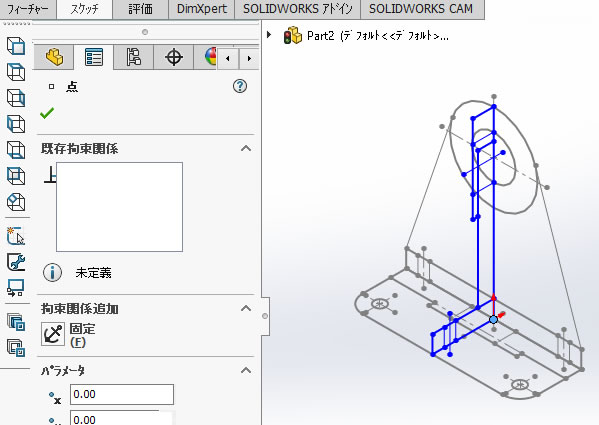Open the SOLIDWORKS CAM tab
Screen dimensions: 599x425
click(x=421, y=9)
